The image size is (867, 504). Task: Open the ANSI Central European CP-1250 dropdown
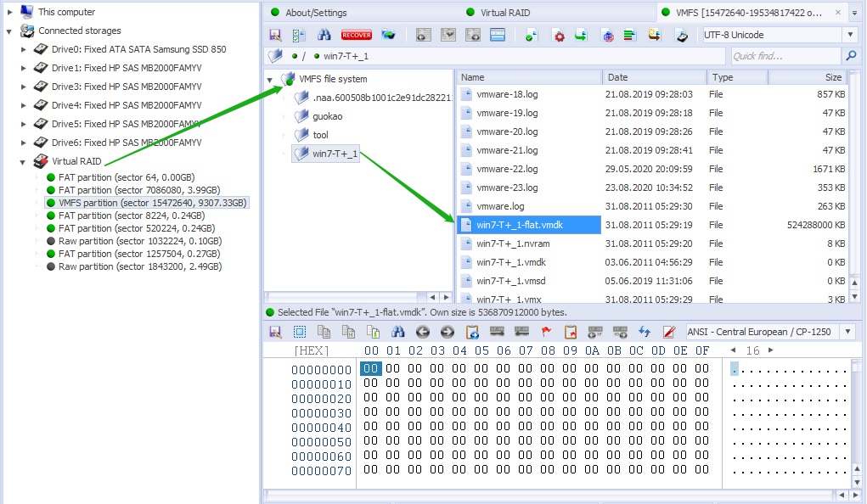(847, 332)
